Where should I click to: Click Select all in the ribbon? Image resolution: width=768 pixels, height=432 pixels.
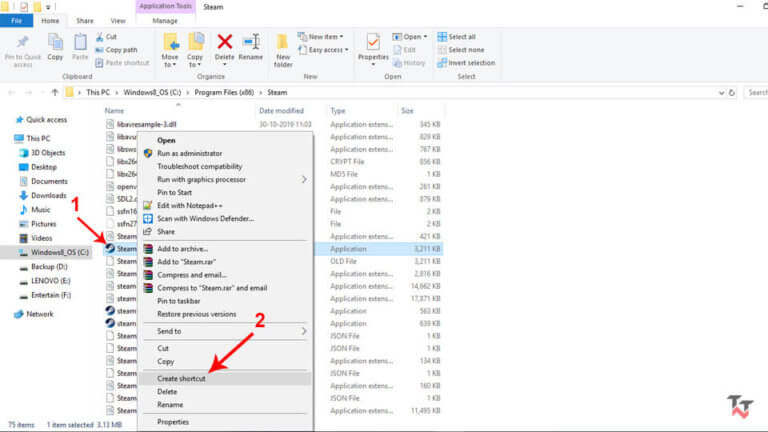pos(456,37)
